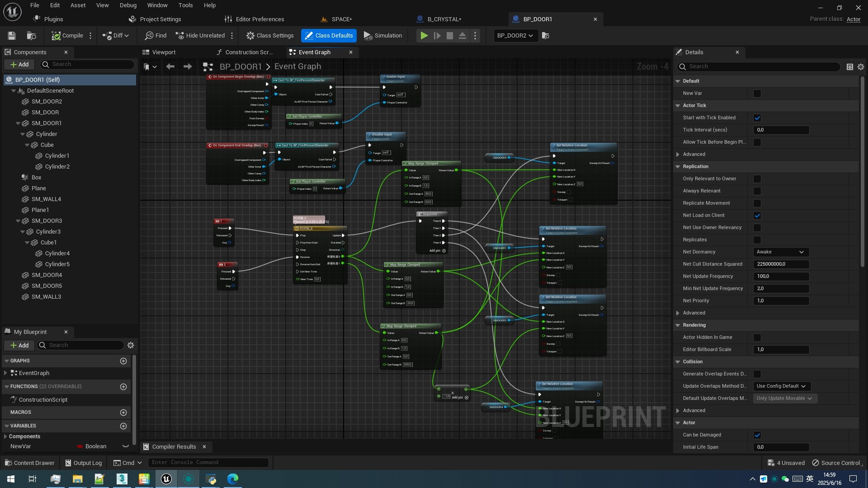Image resolution: width=868 pixels, height=488 pixels.
Task: Open the Diff dropdown
Action: pyautogui.click(x=116, y=36)
